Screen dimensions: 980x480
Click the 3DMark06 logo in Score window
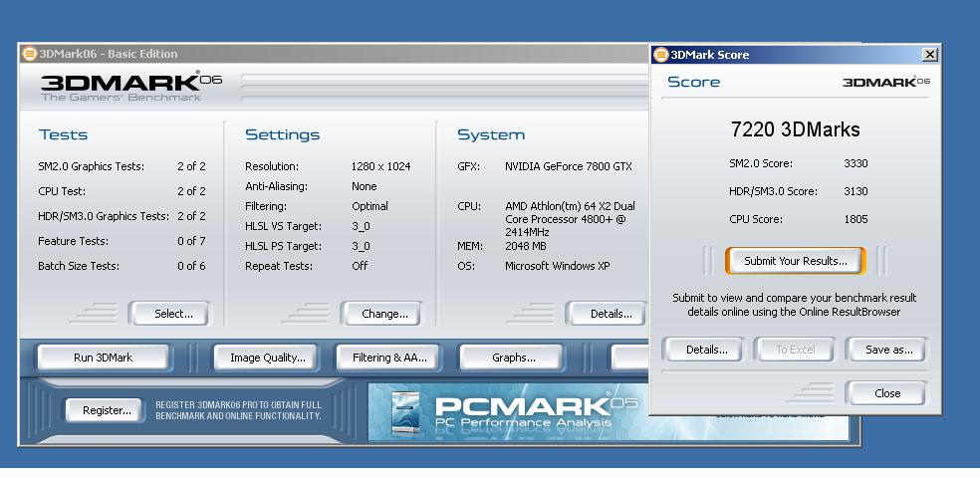(x=886, y=82)
